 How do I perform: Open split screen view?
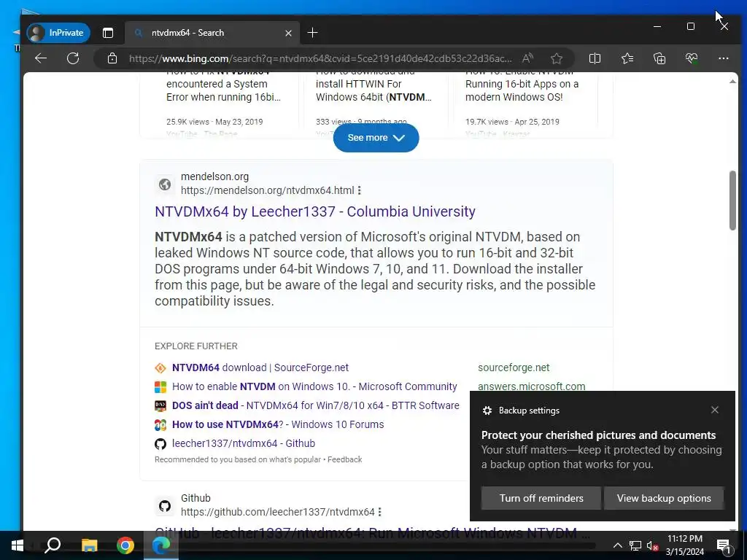click(x=595, y=58)
